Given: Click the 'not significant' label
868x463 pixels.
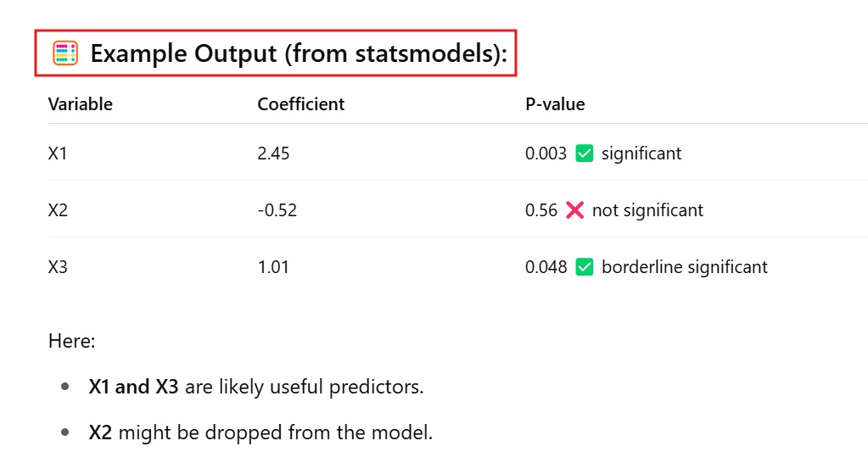Looking at the screenshot, I should point(647,210).
